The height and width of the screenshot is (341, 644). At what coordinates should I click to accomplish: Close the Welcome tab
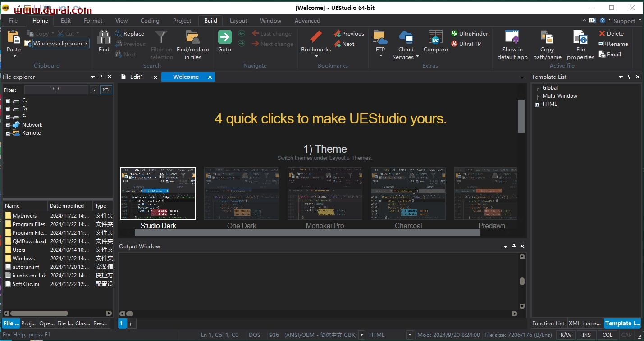(210, 77)
